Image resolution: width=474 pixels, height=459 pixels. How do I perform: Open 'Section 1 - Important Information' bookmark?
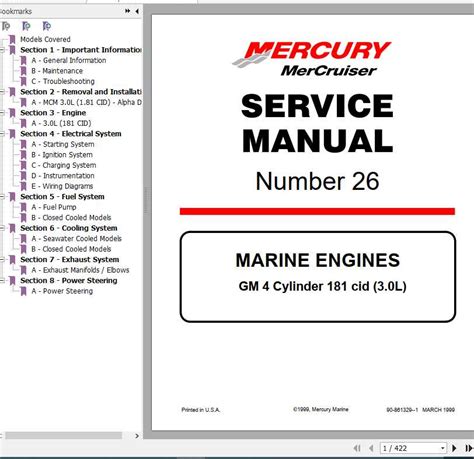[81, 50]
